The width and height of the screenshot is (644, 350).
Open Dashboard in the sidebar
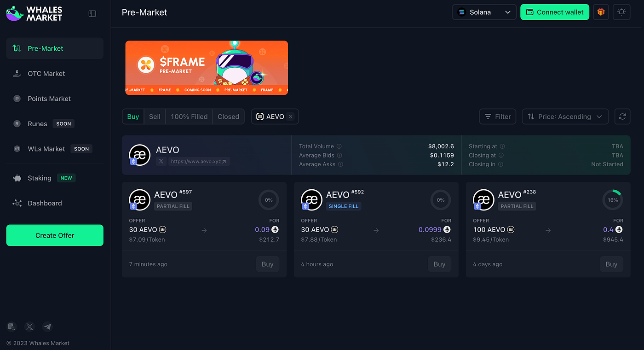point(55,203)
